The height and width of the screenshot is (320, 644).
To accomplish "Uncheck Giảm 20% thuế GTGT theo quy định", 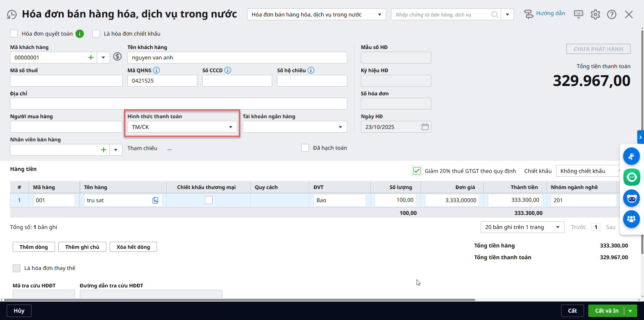I will tap(417, 171).
